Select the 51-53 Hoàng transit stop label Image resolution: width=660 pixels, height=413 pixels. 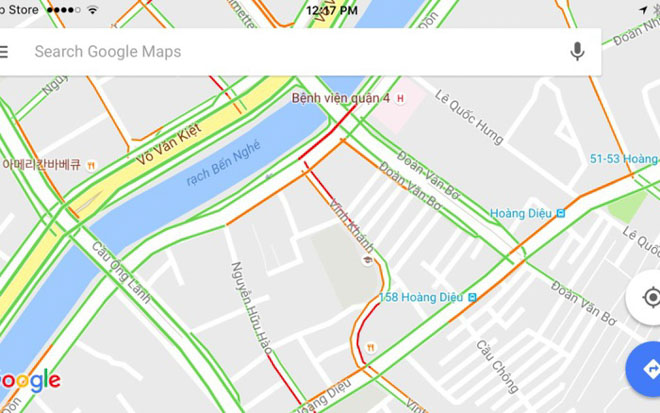pos(625,159)
